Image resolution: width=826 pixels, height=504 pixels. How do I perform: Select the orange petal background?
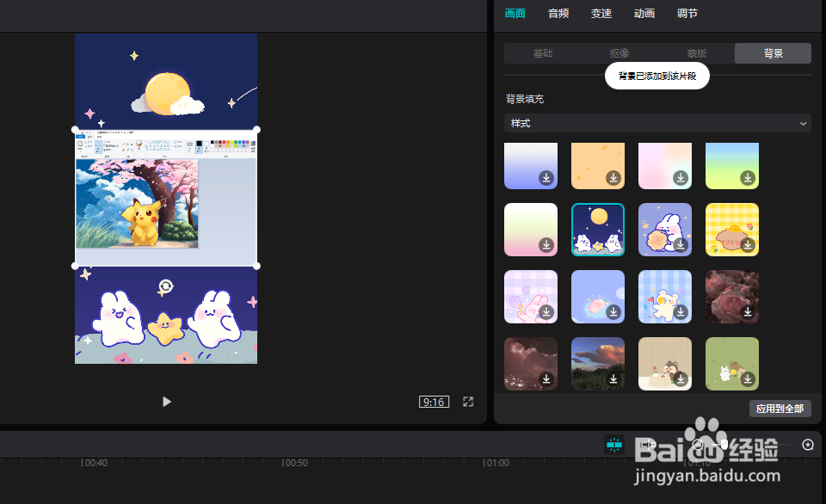pyautogui.click(x=598, y=165)
